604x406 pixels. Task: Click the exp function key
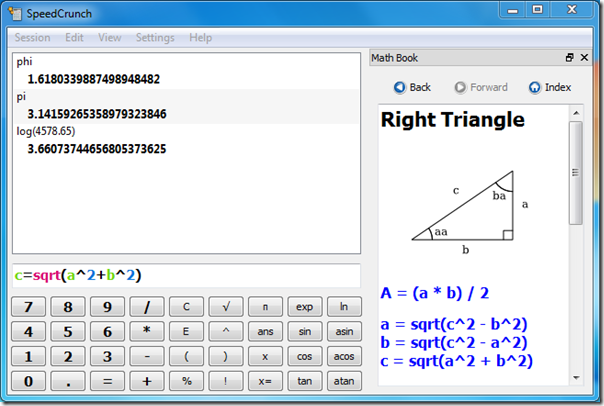pos(304,307)
